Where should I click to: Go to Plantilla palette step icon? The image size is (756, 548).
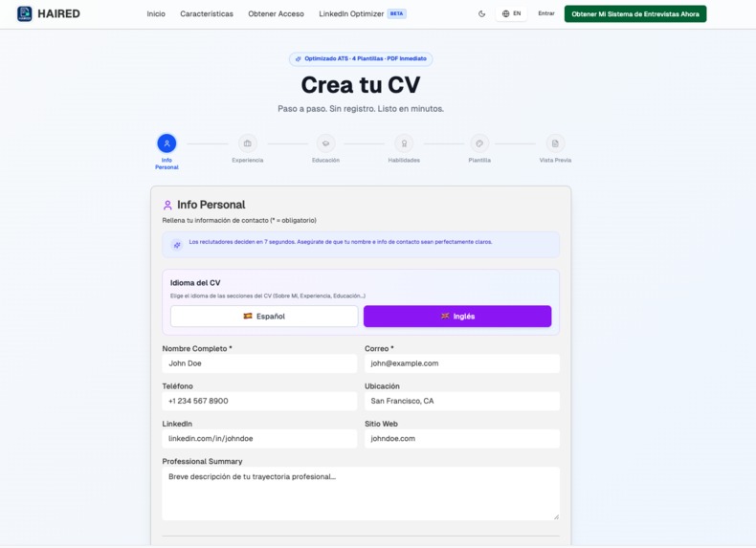coord(479,143)
